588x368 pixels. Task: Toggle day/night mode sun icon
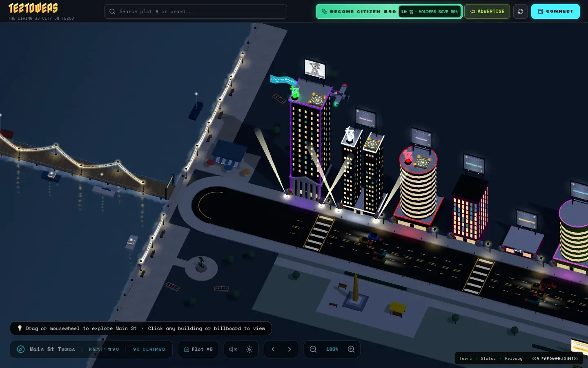point(249,349)
